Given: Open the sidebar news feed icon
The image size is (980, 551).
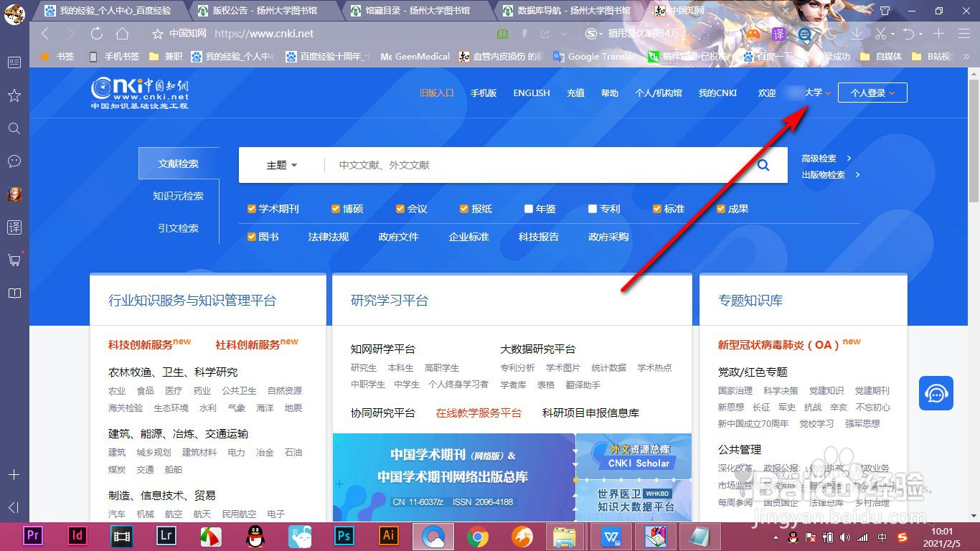Looking at the screenshot, I should tap(14, 62).
